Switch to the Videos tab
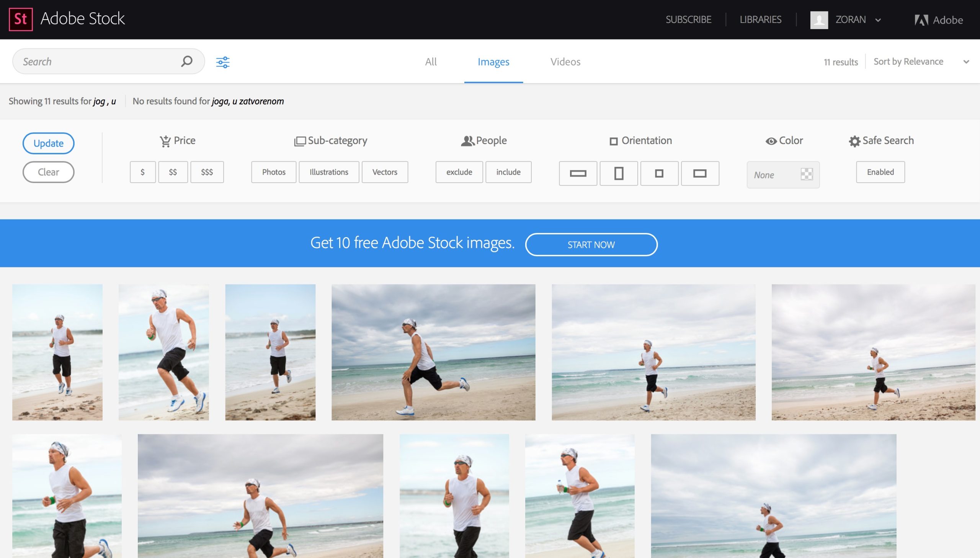Image resolution: width=980 pixels, height=558 pixels. point(565,62)
